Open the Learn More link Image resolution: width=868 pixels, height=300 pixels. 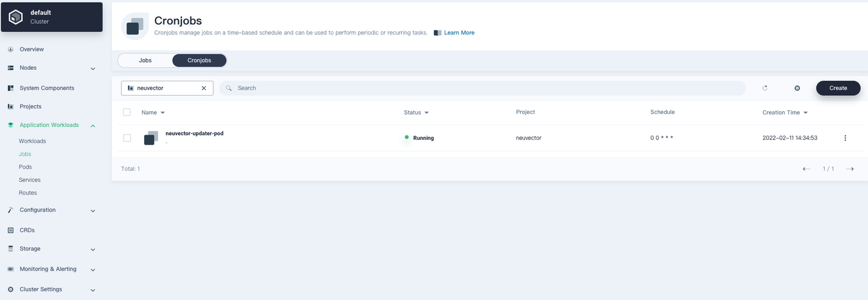click(459, 33)
